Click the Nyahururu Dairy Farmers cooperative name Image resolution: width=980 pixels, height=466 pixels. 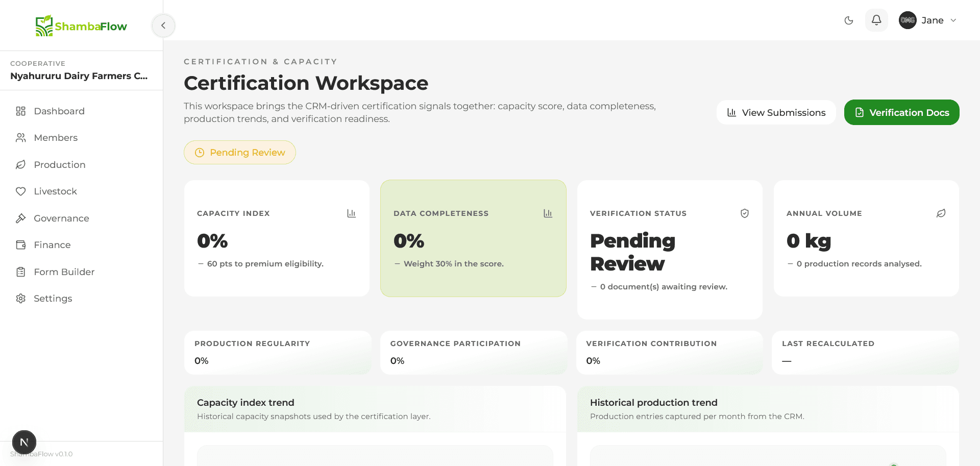pyautogui.click(x=79, y=76)
